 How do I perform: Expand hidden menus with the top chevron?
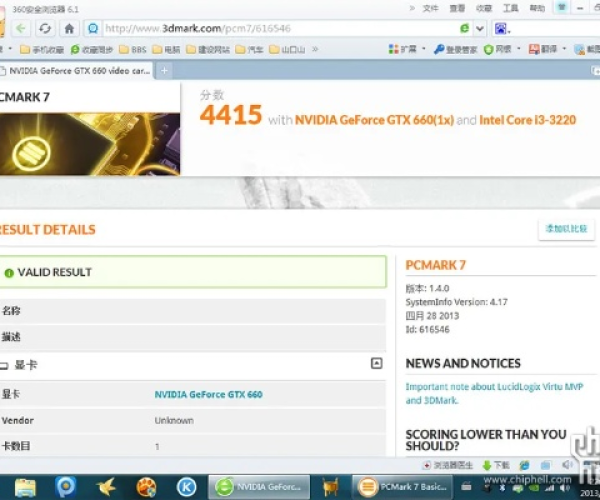pos(412,8)
